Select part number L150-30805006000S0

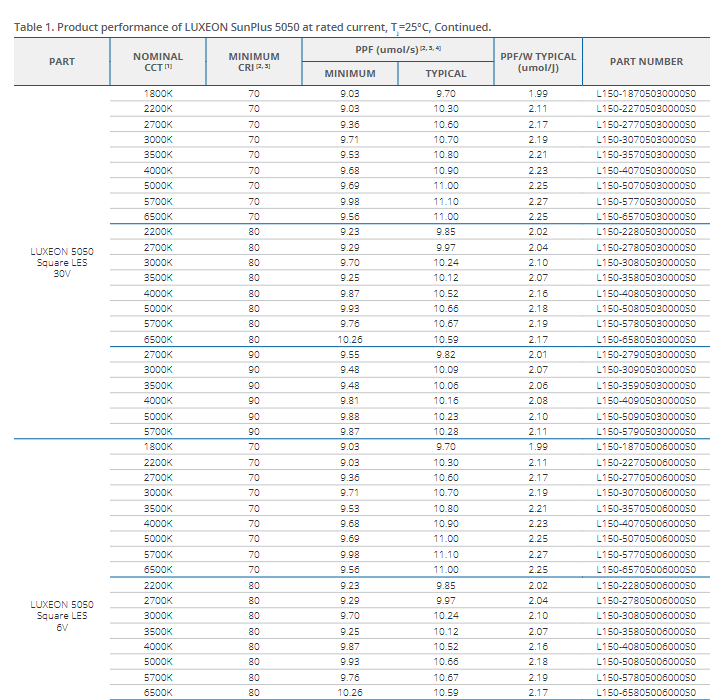(646, 616)
